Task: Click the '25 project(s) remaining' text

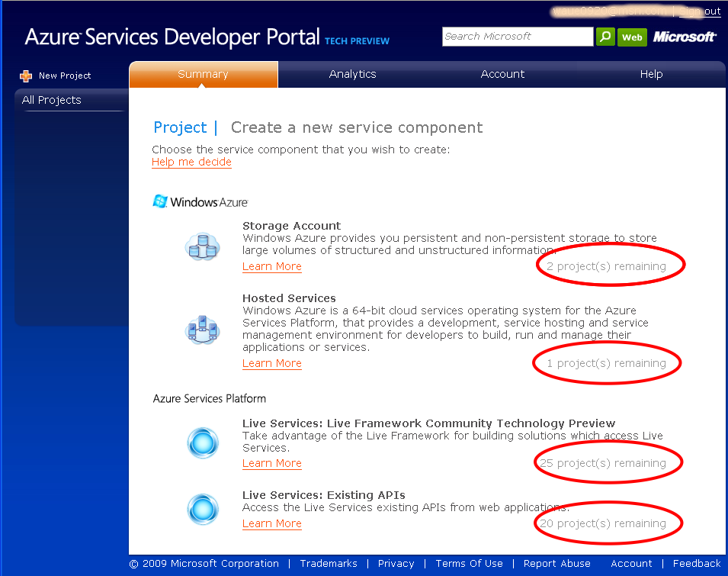Action: tap(603, 463)
